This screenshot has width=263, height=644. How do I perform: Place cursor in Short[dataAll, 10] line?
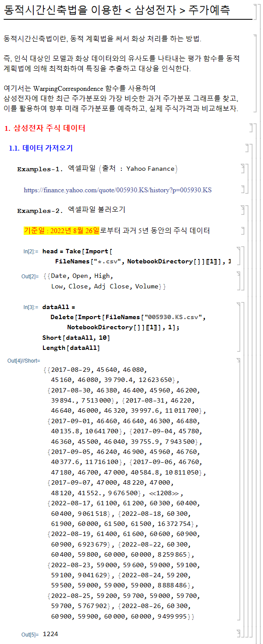pos(76,338)
